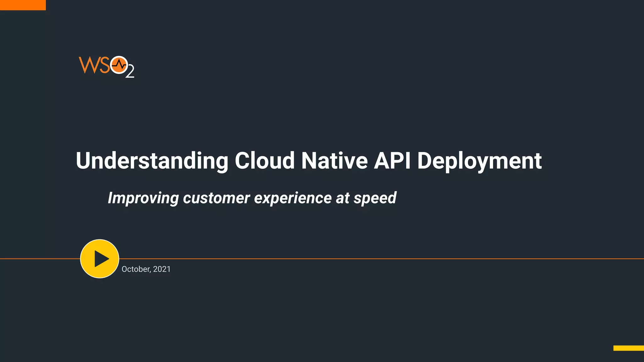Click the word 'Understanding' in the title
The image size is (644, 362).
click(x=152, y=161)
